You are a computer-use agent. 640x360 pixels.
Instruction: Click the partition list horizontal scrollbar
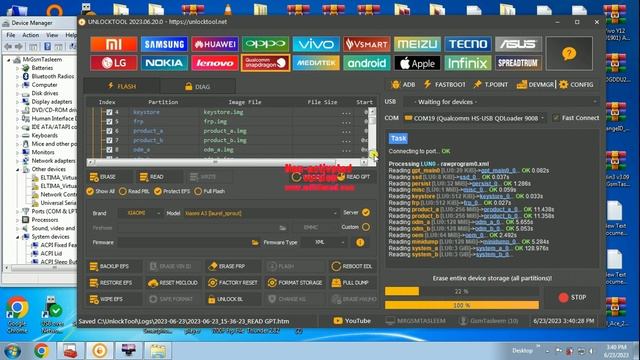coord(227,162)
